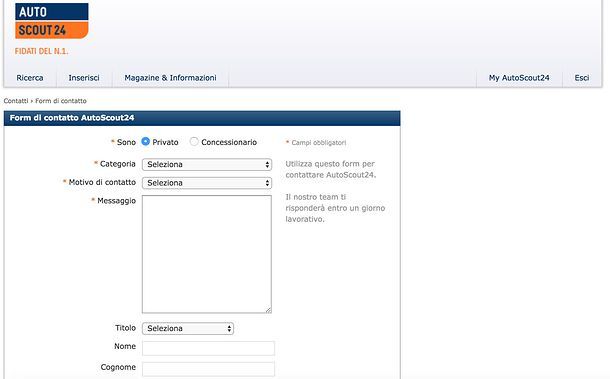This screenshot has height=379, width=610.
Task: Open Magazine & Informazioni menu
Action: pos(170,78)
